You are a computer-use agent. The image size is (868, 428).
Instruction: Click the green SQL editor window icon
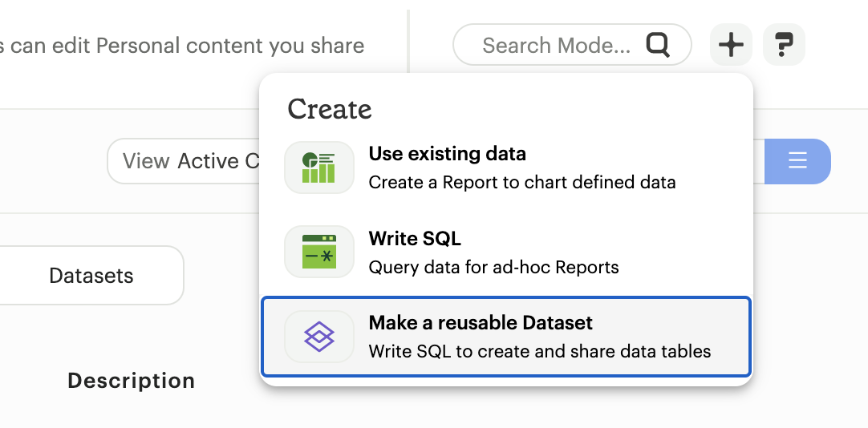(318, 252)
